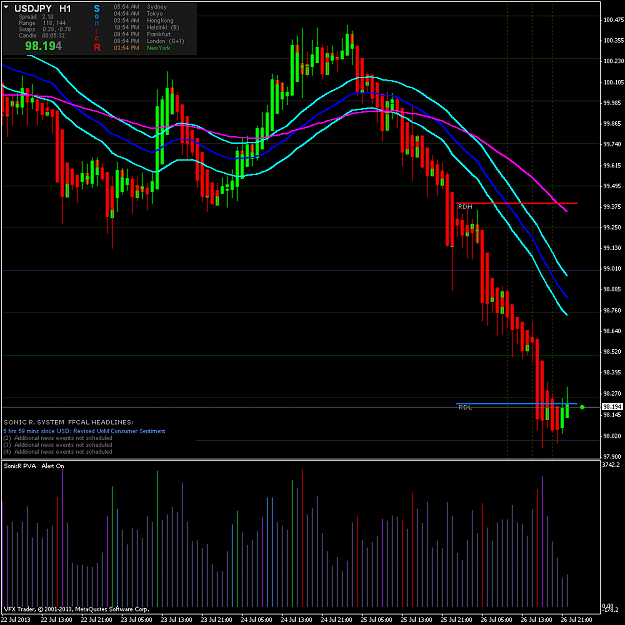
Task: Click the HongKong session time row
Action: point(143,20)
